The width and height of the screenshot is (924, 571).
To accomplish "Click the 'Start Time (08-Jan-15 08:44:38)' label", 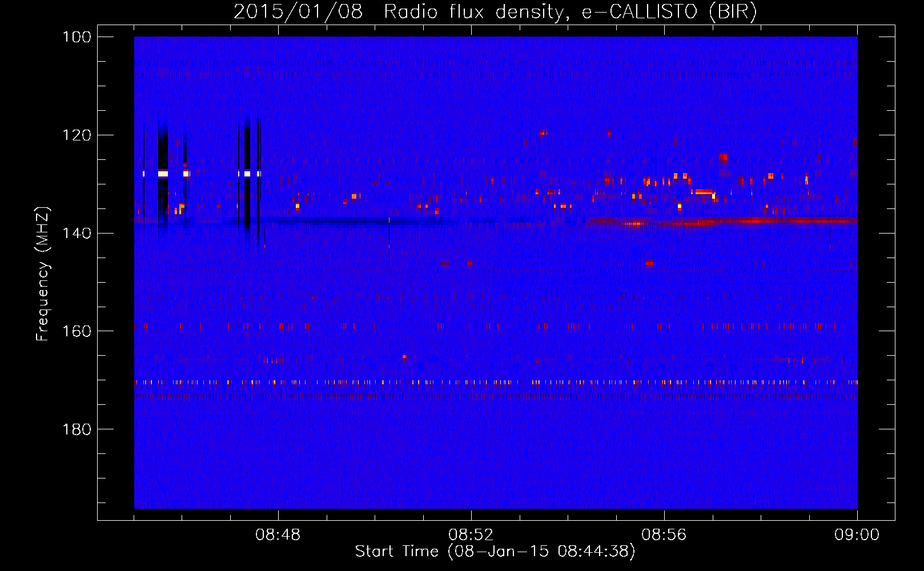I will pyautogui.click(x=495, y=552).
